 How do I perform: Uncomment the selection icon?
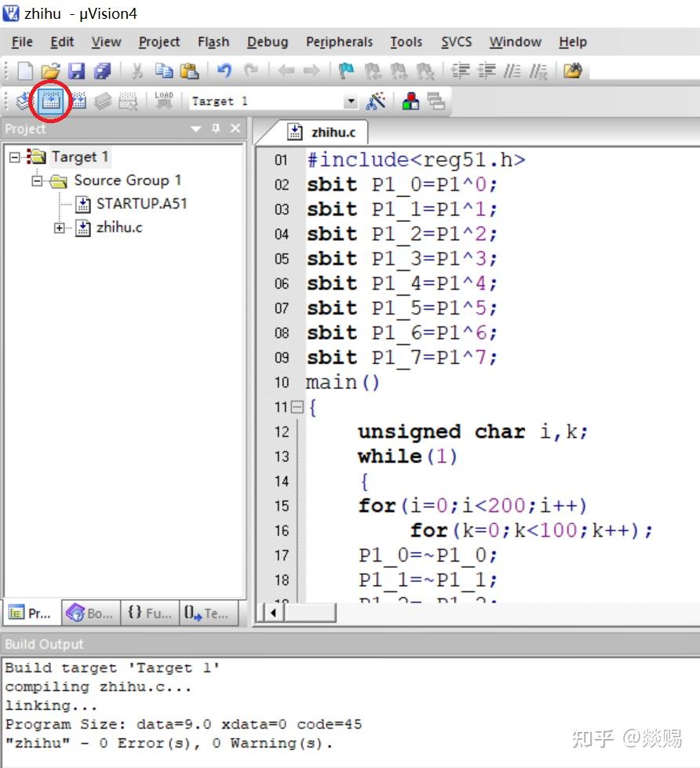point(538,71)
